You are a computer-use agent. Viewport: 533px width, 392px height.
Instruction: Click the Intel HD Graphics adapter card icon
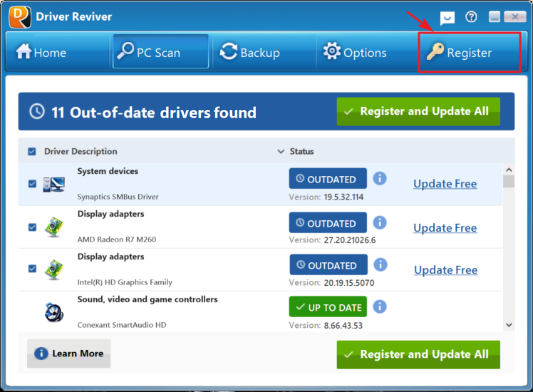click(54, 269)
